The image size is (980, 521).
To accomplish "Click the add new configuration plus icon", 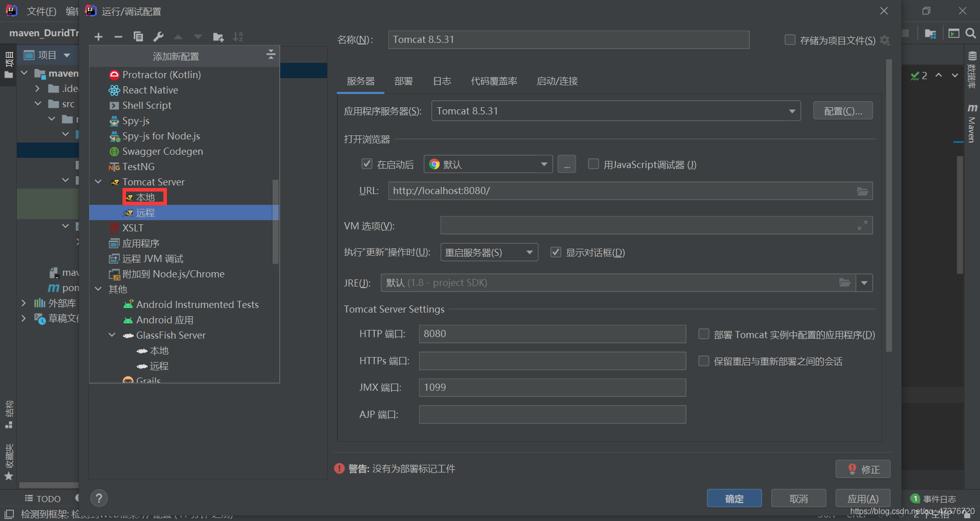I will tap(99, 37).
